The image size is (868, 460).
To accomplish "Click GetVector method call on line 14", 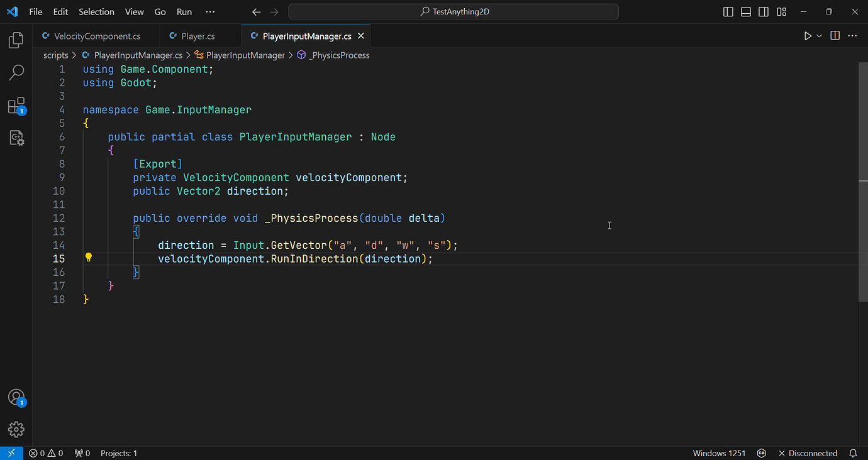I will (299, 245).
